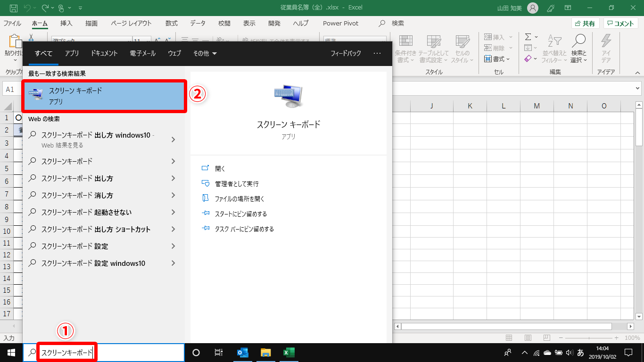Click the user account avatar in title bar
Screen dimensions: 644x362
(x=532, y=8)
